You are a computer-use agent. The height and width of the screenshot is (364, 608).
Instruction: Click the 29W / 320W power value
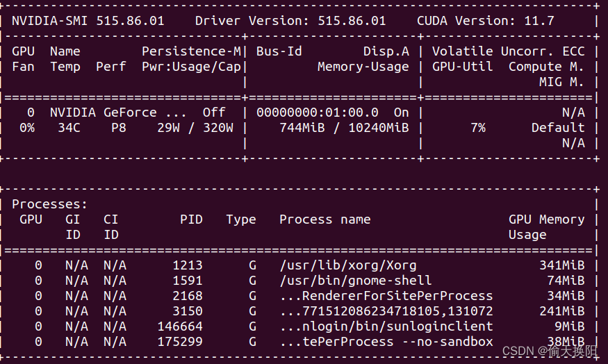click(x=195, y=128)
